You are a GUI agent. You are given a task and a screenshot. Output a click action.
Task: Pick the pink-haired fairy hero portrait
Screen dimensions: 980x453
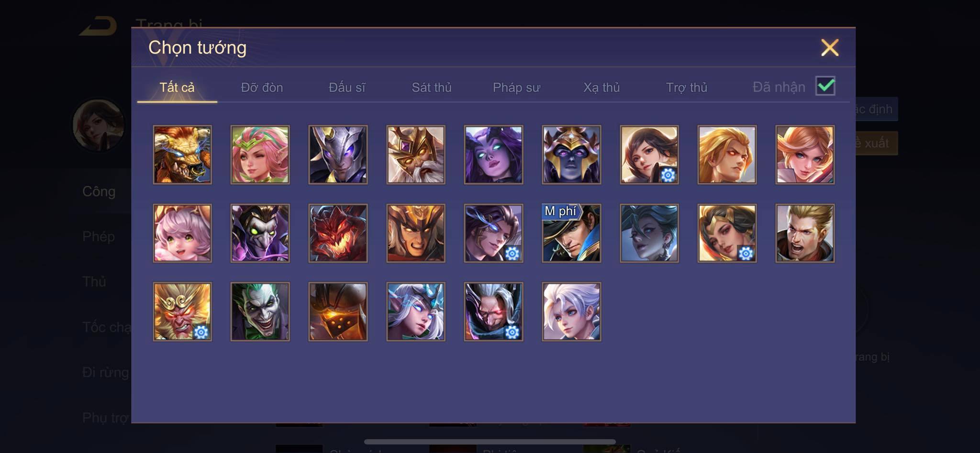pyautogui.click(x=260, y=155)
